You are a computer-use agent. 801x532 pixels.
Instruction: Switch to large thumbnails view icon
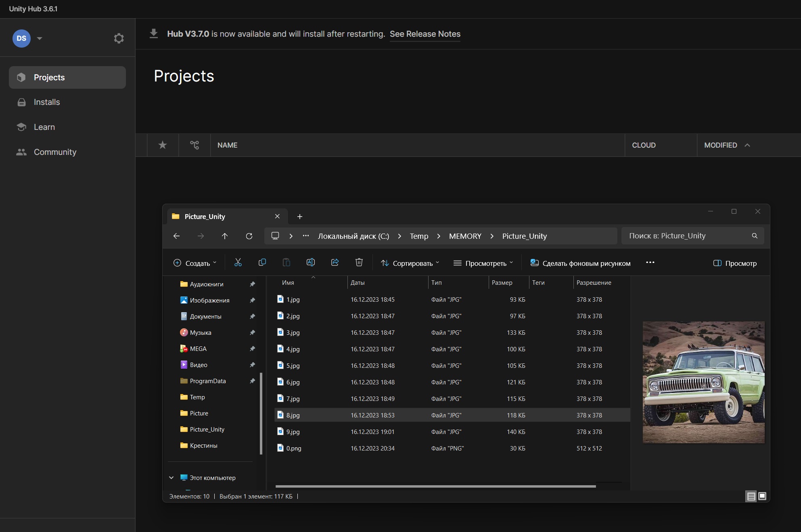[x=762, y=497]
